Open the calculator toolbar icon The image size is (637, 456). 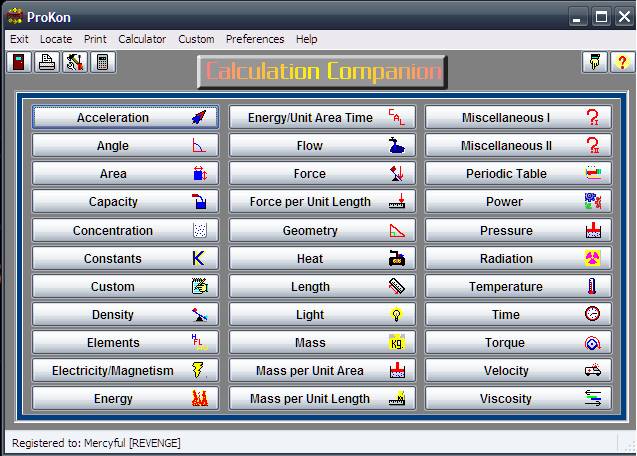pyautogui.click(x=103, y=62)
